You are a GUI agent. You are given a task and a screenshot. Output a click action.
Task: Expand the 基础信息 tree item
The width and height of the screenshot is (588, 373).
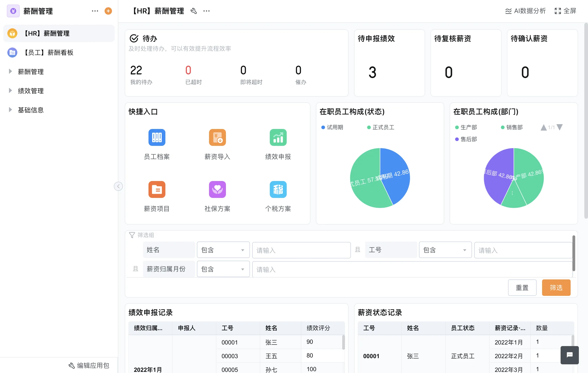click(31, 110)
